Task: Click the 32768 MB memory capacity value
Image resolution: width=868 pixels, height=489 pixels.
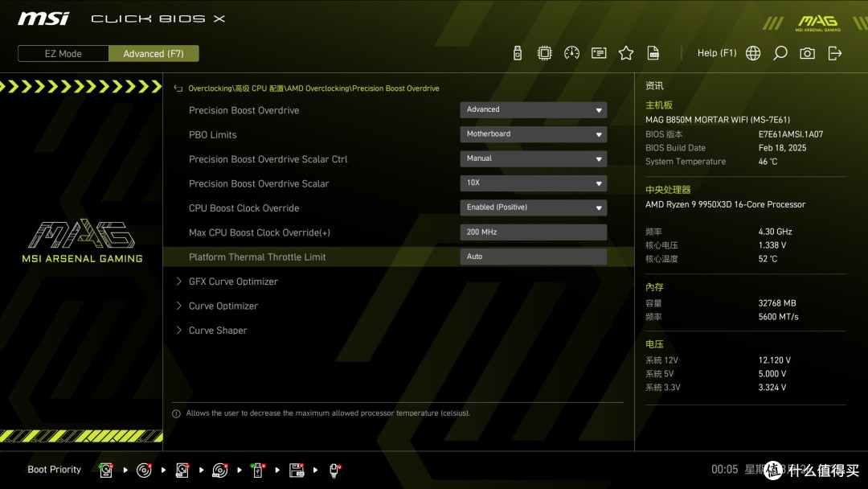Action: tap(777, 303)
